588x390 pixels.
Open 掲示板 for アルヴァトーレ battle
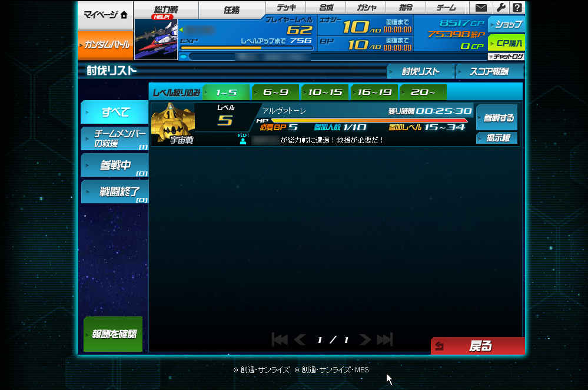click(x=497, y=138)
